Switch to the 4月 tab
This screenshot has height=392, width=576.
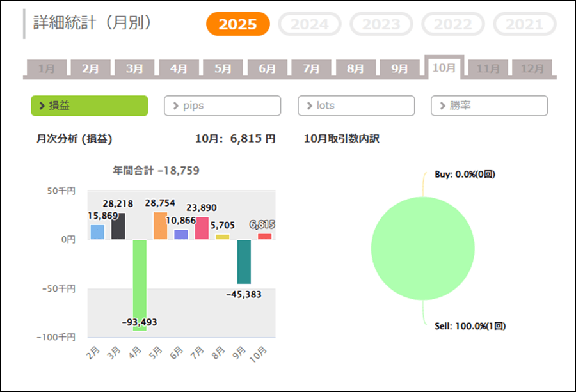point(179,68)
